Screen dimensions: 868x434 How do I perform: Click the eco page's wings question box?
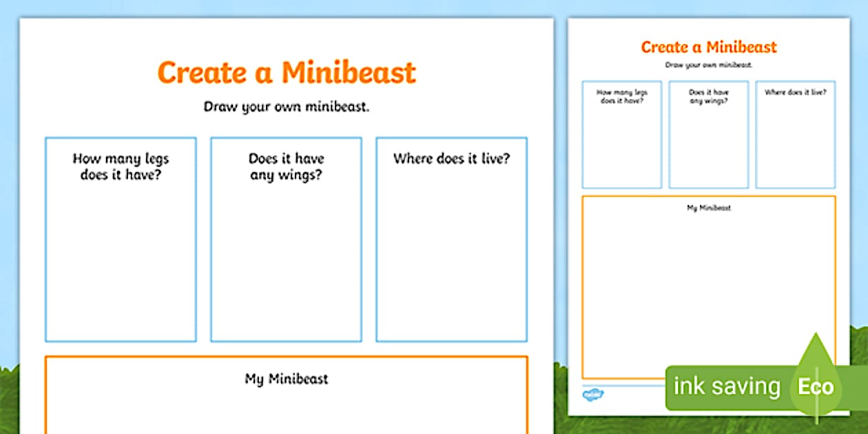pos(709,135)
